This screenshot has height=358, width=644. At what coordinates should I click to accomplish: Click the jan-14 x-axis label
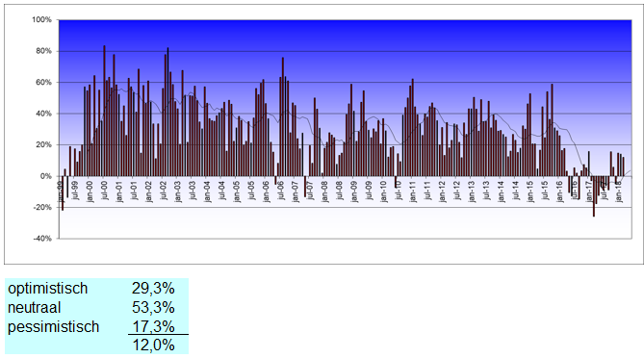(501, 191)
